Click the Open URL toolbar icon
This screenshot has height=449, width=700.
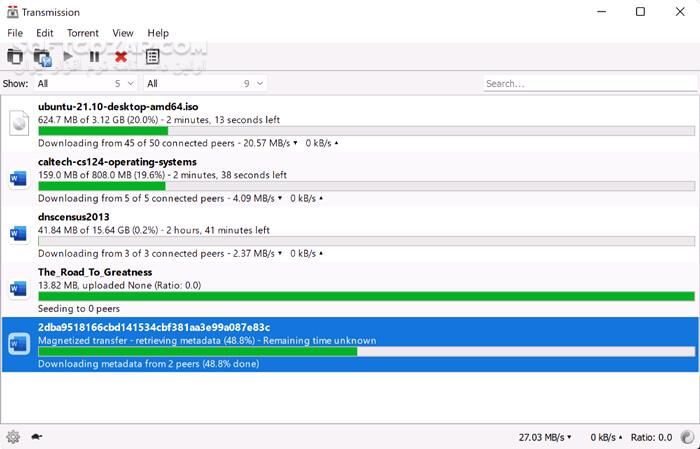tap(42, 57)
